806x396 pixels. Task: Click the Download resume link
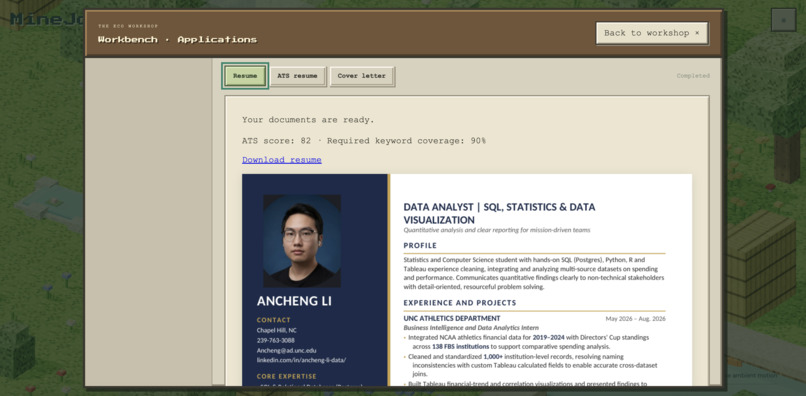click(x=282, y=160)
